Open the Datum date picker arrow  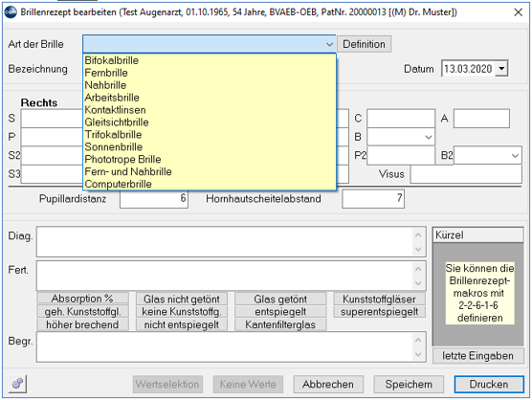(501, 69)
